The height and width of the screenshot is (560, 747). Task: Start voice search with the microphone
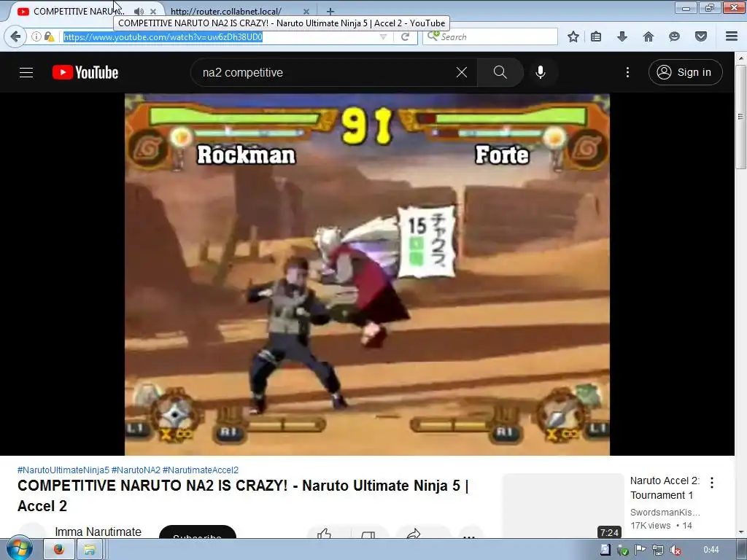click(x=541, y=72)
